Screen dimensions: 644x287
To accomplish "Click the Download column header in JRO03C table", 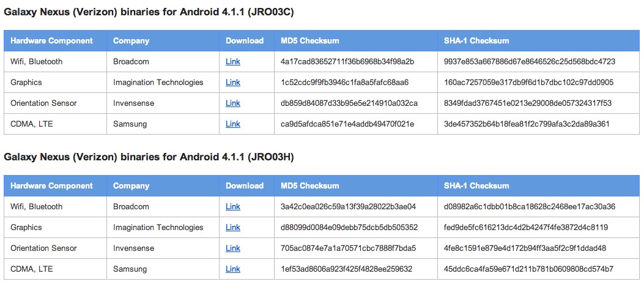I will (245, 41).
